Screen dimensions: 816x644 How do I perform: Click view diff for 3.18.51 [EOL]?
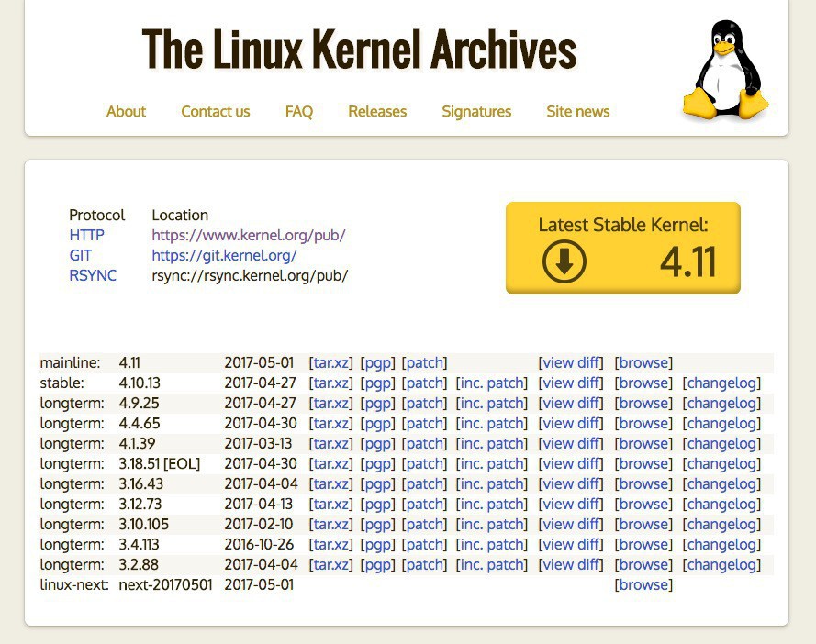point(571,463)
